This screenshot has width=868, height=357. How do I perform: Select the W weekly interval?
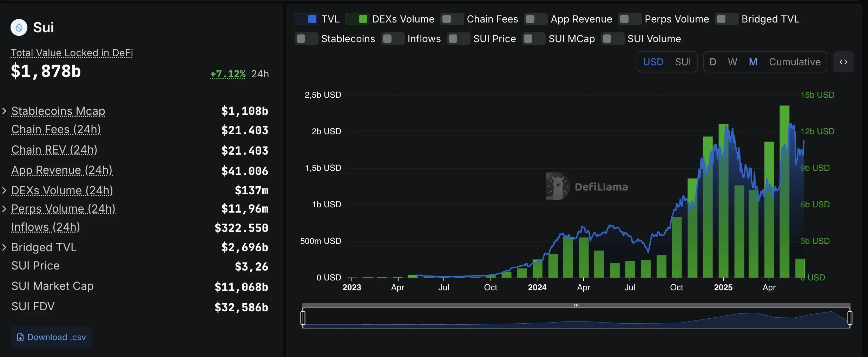[732, 62]
